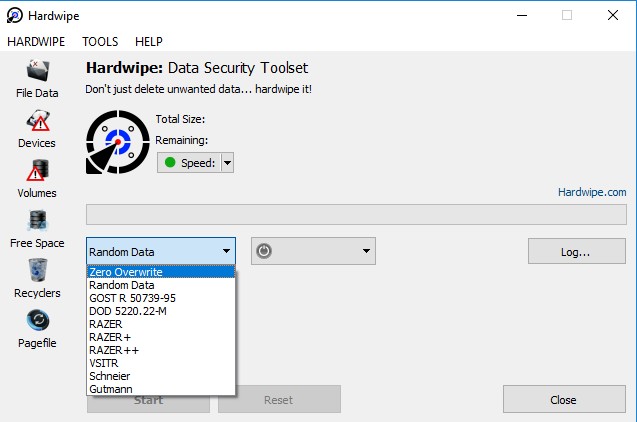Click the Remaining label
This screenshot has height=422, width=637.
(x=181, y=140)
